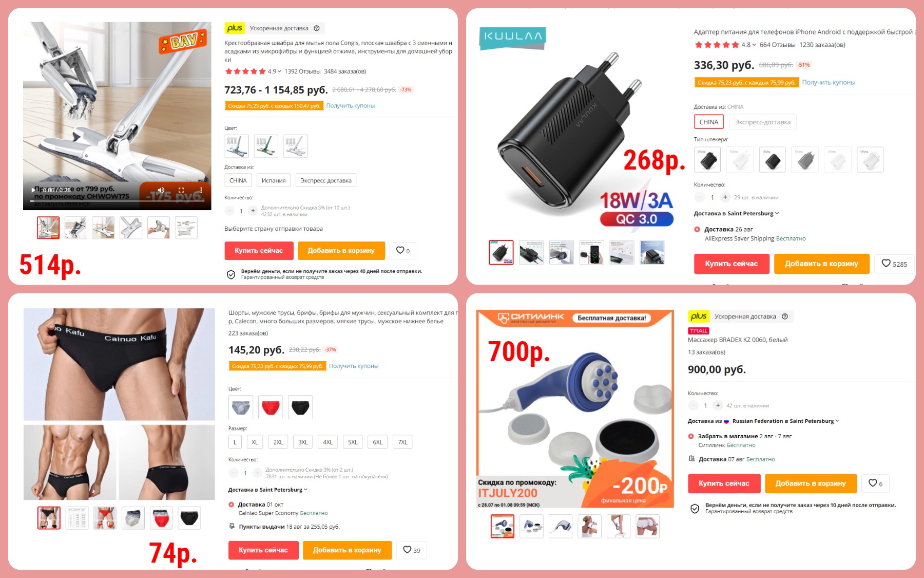The image size is (924, 578).
Task: Increase the massager quantity with plus button
Action: click(718, 405)
